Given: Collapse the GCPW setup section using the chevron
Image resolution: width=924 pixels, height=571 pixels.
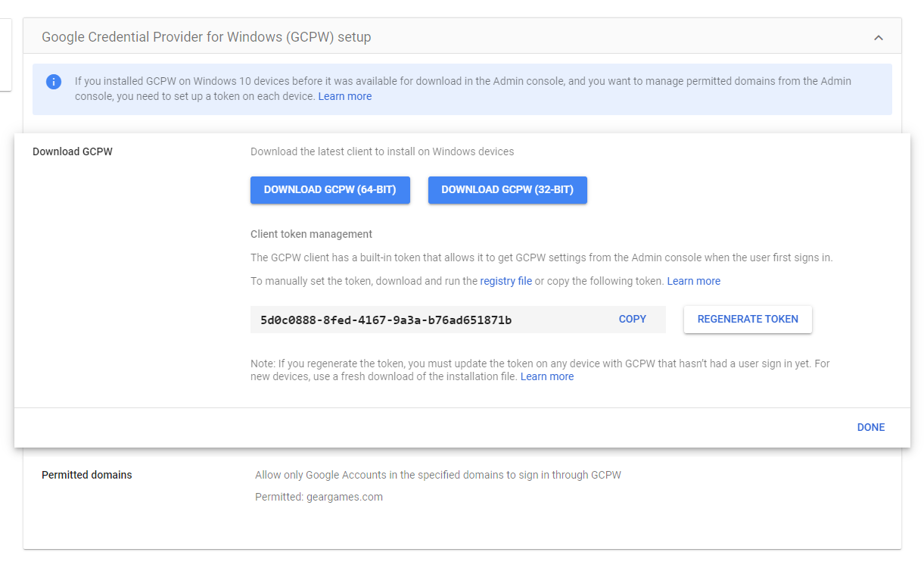Looking at the screenshot, I should [x=878, y=37].
